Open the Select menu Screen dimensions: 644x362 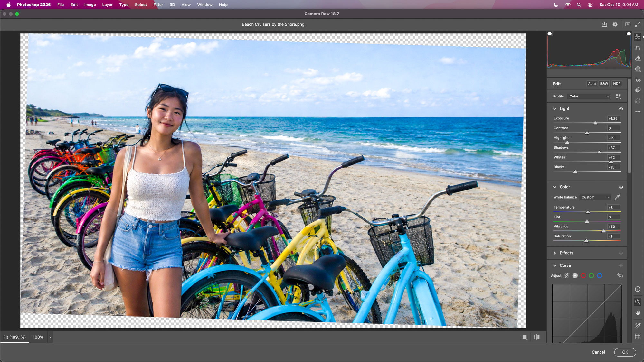click(141, 5)
